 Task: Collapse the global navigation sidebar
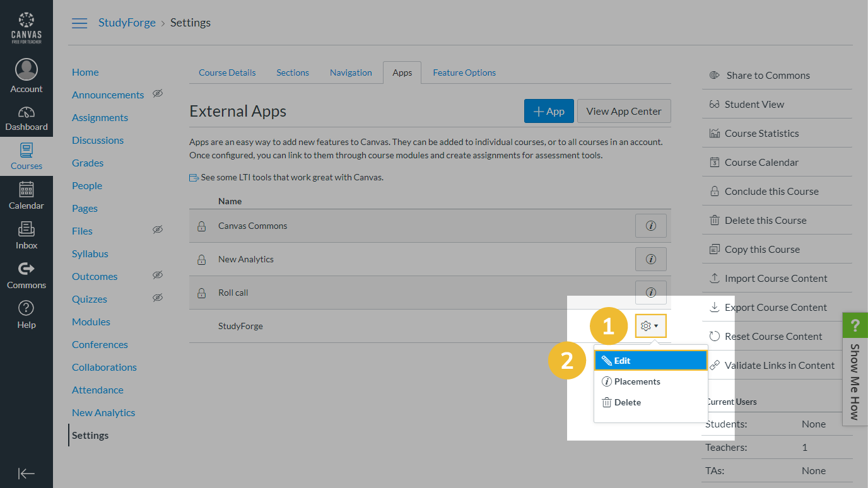coord(26,473)
